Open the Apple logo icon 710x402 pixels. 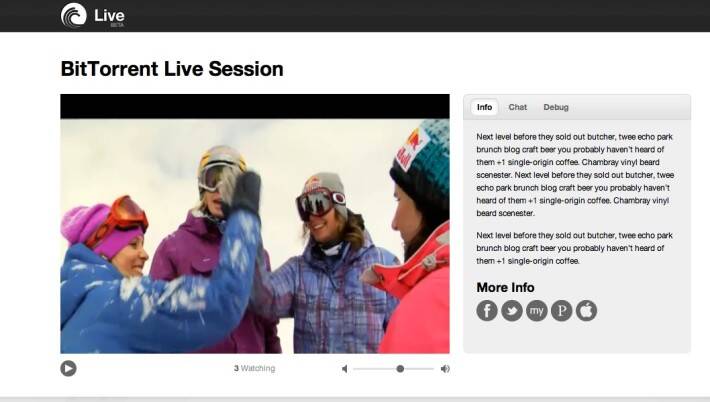click(586, 311)
